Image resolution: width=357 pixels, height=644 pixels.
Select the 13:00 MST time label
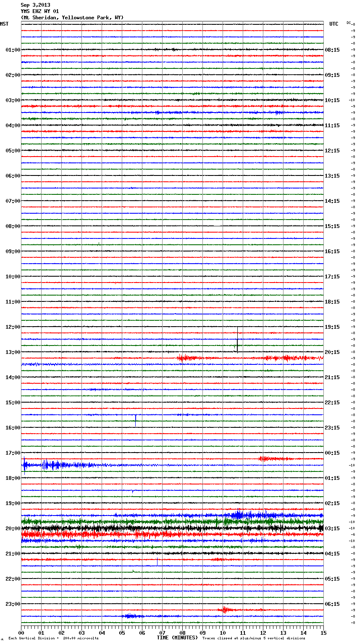pos(13,352)
